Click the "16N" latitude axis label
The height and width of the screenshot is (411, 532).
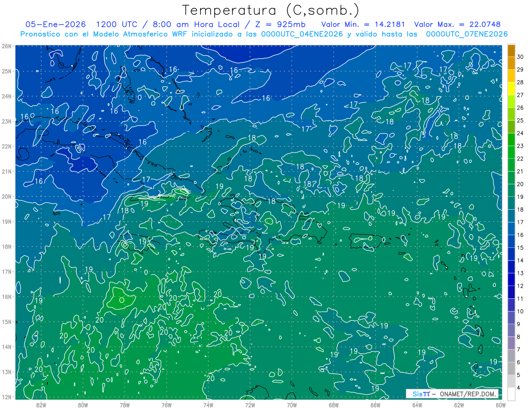(6, 297)
